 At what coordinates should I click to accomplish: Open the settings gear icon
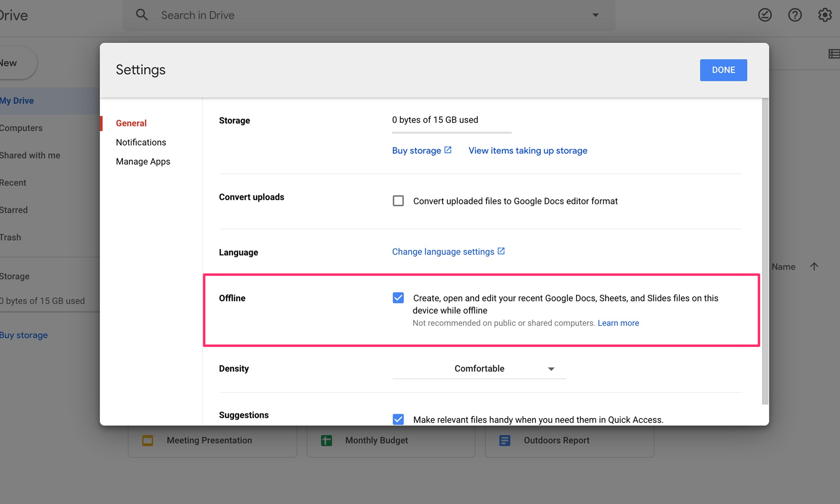(824, 15)
